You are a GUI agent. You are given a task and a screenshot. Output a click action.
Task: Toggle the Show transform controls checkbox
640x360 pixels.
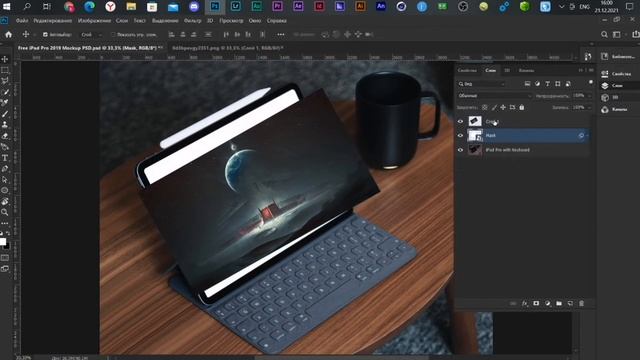113,35
